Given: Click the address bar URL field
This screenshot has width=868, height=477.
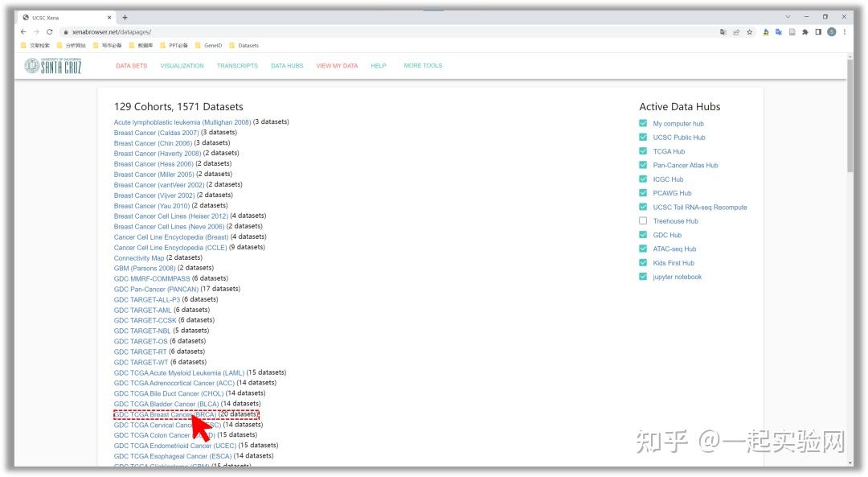Looking at the screenshot, I should pyautogui.click(x=387, y=32).
